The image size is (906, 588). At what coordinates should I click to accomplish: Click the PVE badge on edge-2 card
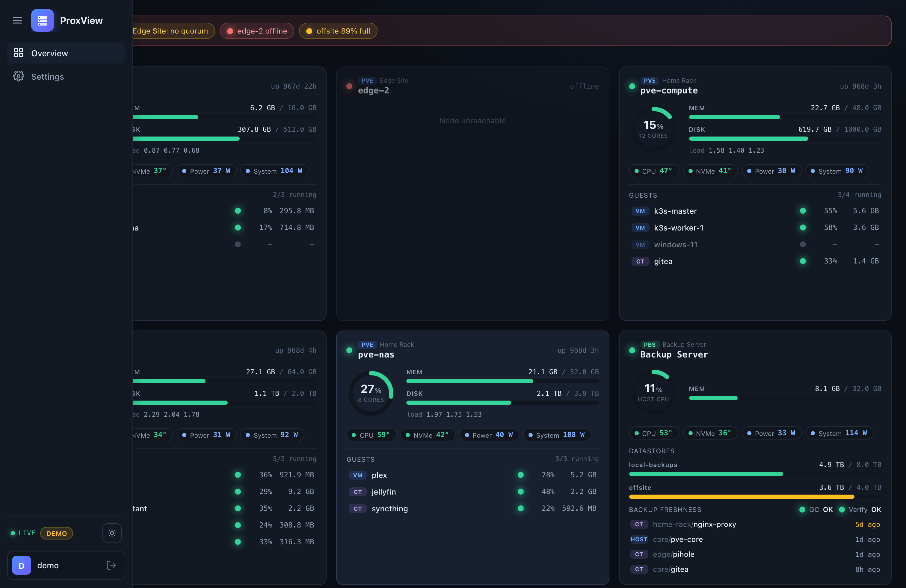[367, 81]
